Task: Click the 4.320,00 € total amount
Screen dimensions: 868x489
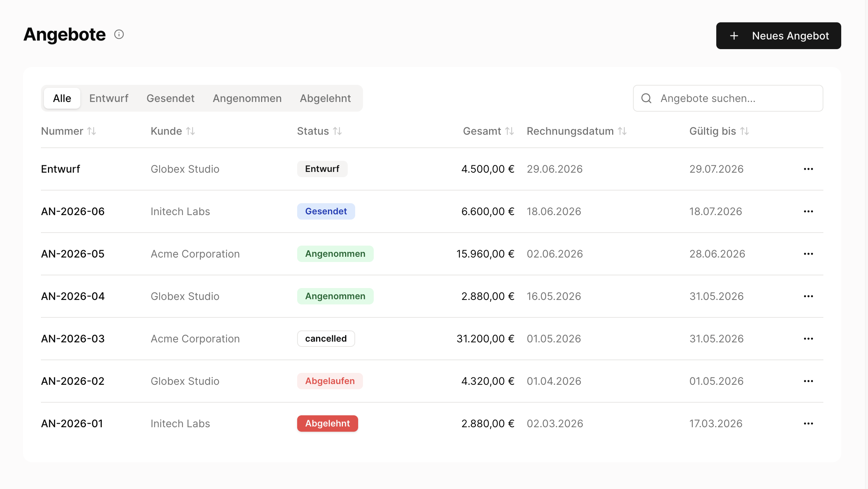Action: pyautogui.click(x=488, y=381)
